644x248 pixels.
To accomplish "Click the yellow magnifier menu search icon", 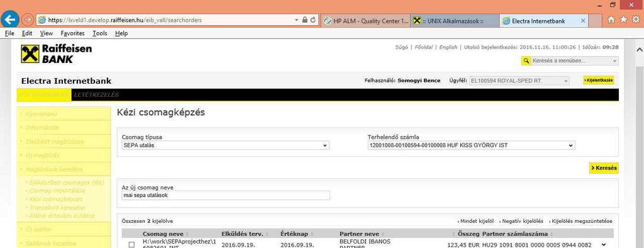I will tap(526, 61).
